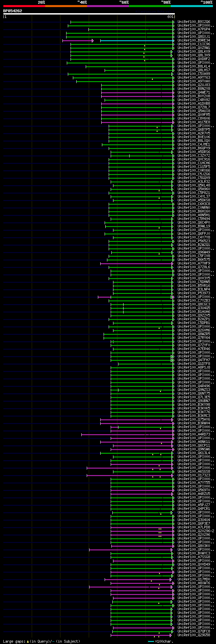This screenshot has width=216, height=644.
Task: Select hit label UniRef100_Q6BTP5
Action: click(x=194, y=129)
